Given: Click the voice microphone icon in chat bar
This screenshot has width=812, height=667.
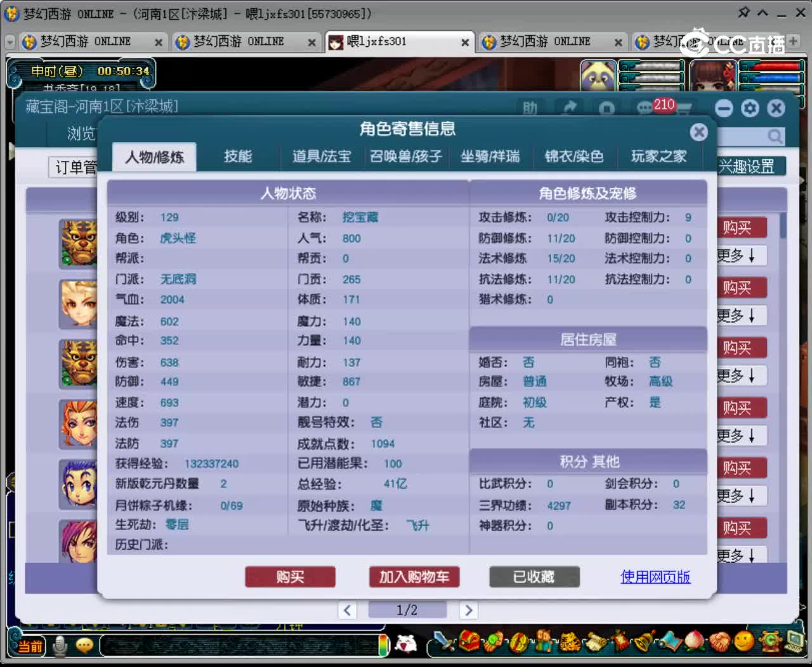Looking at the screenshot, I should [60, 645].
